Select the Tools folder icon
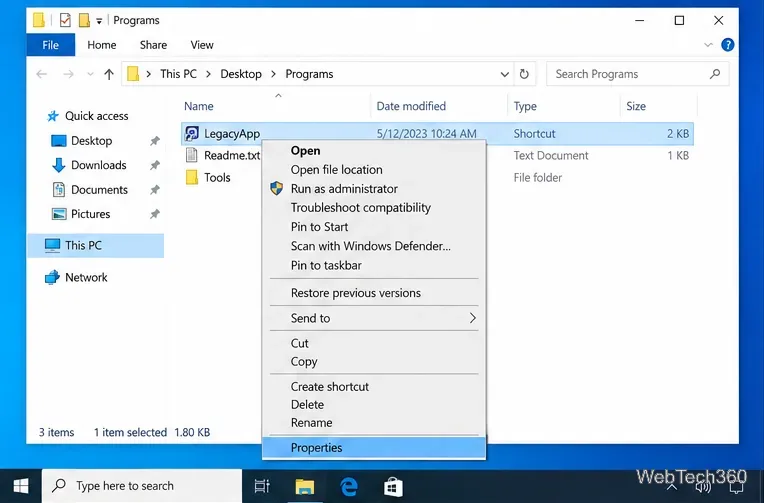 (192, 177)
